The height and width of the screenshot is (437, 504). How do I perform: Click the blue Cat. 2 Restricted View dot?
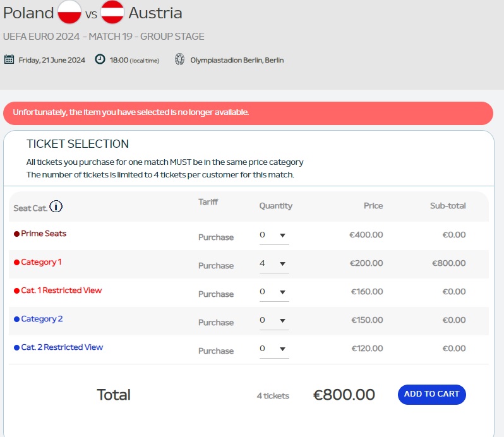[x=16, y=348]
